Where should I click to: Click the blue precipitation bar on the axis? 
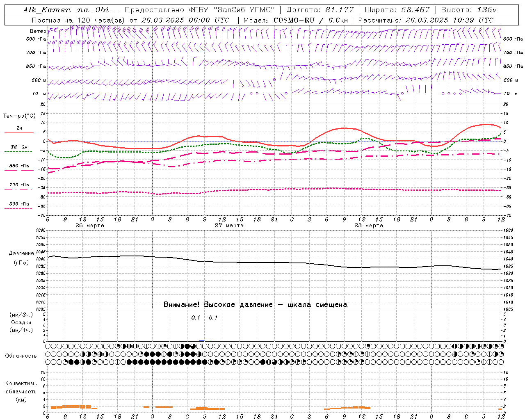click(x=202, y=341)
